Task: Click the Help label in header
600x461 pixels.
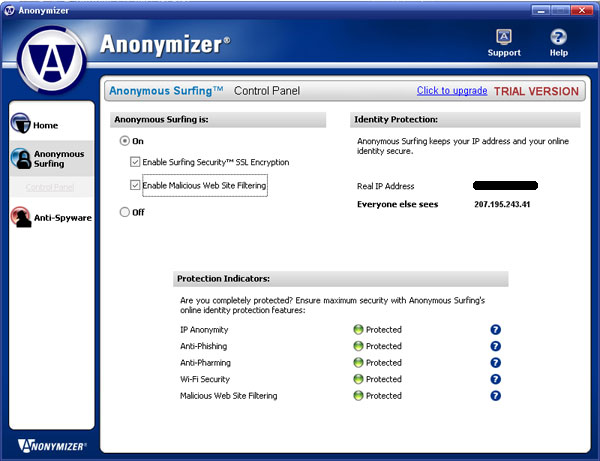Action: point(559,52)
